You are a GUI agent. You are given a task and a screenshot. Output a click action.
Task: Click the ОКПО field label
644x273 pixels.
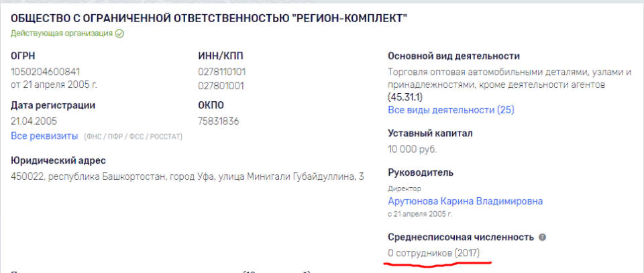pyautogui.click(x=211, y=105)
